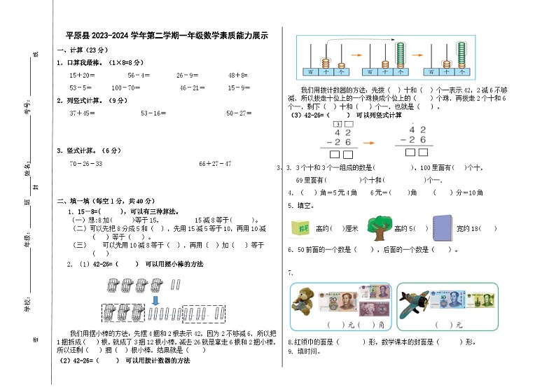Click the abacus counter diagram

click(x=386, y=57)
